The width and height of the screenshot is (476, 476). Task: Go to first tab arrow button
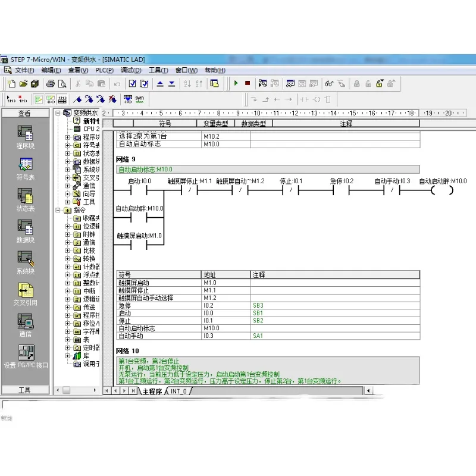point(107,391)
